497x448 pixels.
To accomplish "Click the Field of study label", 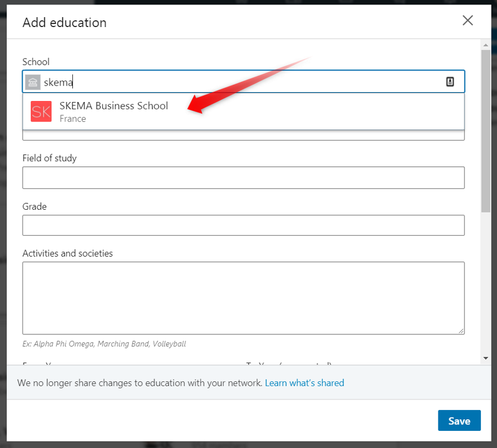I will [50, 158].
